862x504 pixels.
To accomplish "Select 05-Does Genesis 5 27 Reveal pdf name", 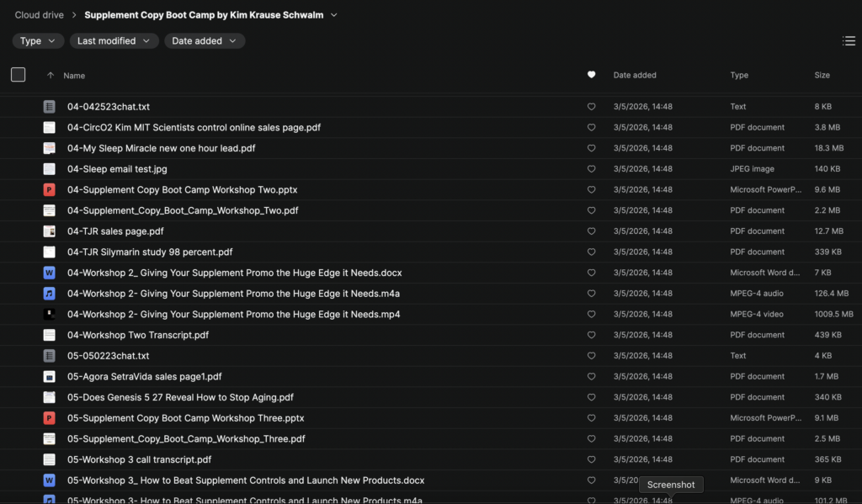I will point(180,397).
